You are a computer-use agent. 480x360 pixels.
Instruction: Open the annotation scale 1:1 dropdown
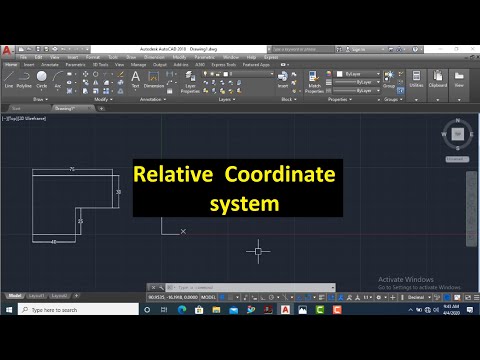coord(368,297)
